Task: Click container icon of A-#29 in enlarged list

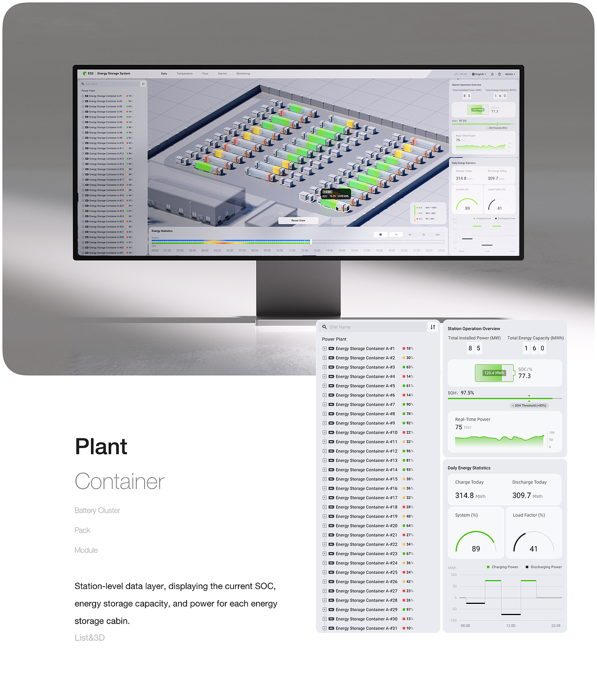Action: [x=331, y=610]
